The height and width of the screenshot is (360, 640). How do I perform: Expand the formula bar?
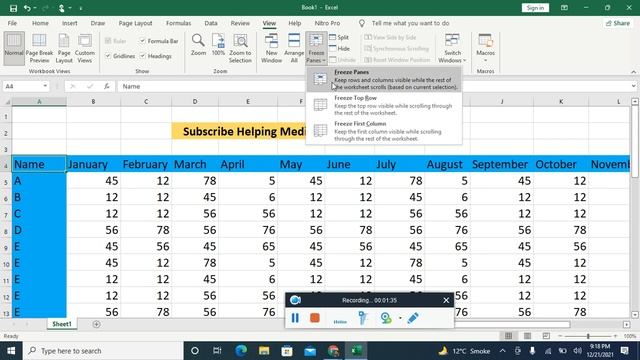[x=633, y=86]
